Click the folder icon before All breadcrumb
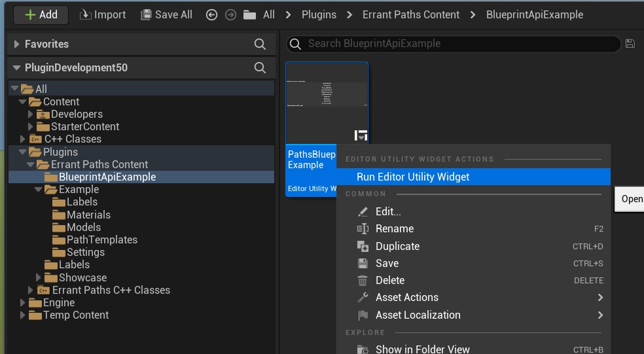 coord(249,14)
